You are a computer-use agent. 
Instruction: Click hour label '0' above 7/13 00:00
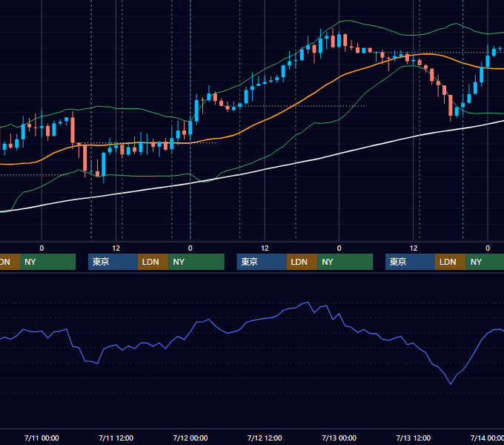click(x=339, y=248)
